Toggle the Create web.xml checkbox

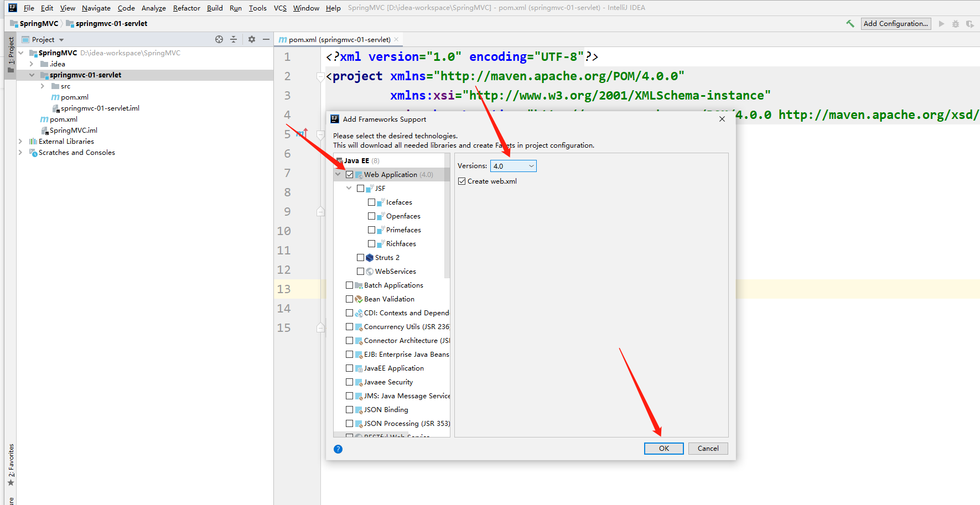462,181
